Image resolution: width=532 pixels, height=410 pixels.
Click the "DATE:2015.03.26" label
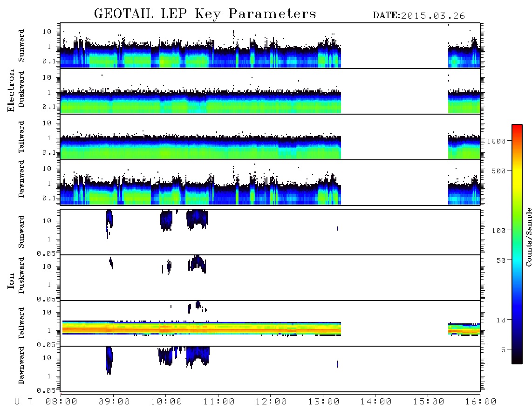(419, 16)
